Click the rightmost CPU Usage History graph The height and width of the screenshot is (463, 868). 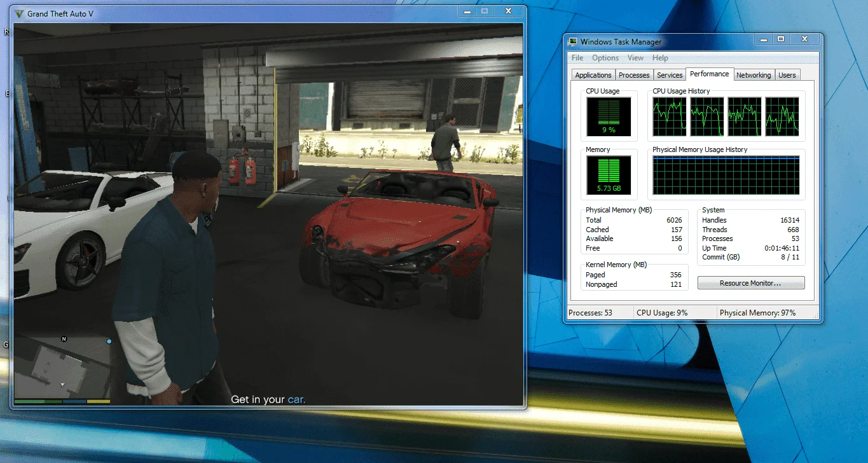782,116
